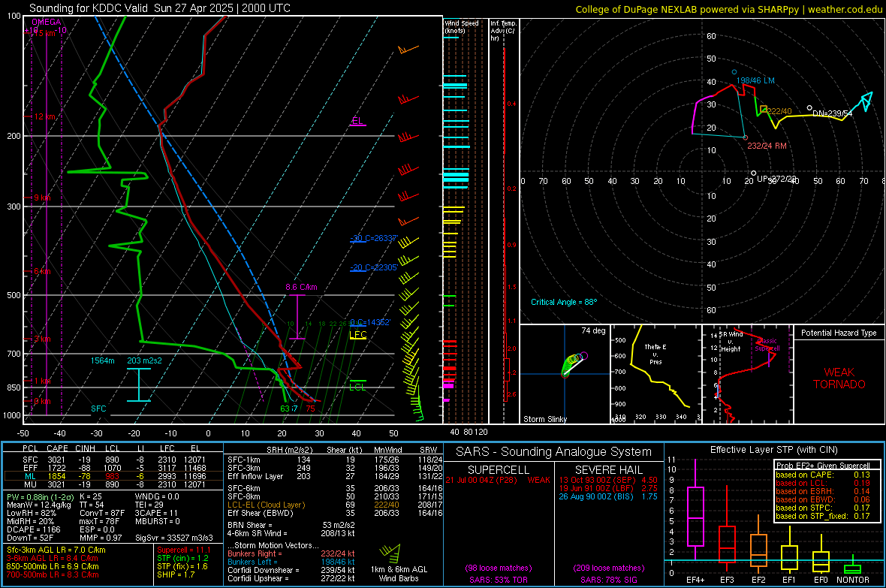Click the SARS: 78% SIG result

(608, 580)
